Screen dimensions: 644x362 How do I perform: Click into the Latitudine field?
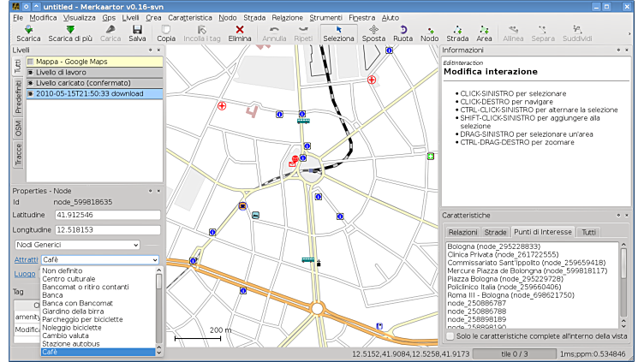[x=107, y=215]
